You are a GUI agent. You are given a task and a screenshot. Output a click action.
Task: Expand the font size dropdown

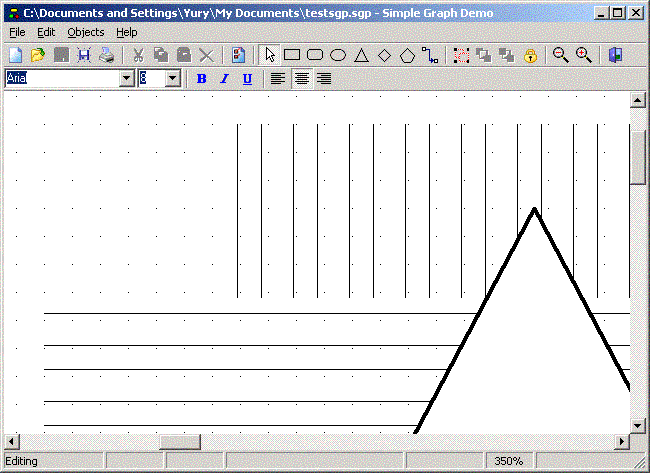click(172, 78)
